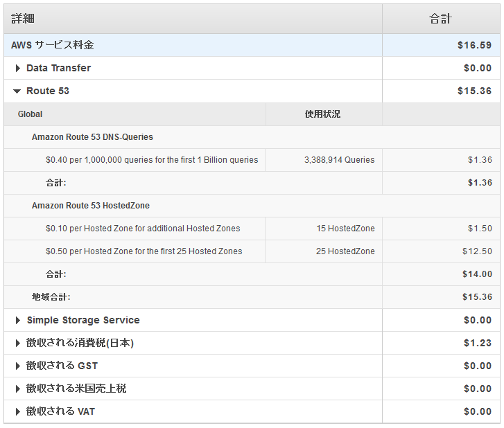The height and width of the screenshot is (428, 504).
Task: Click the 使用状況 column header
Action: pos(322,114)
